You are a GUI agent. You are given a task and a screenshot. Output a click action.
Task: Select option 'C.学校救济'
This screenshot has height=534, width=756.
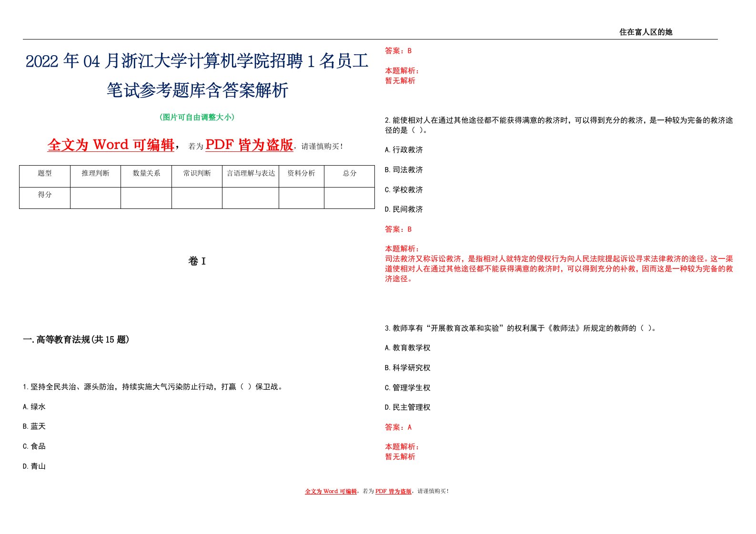[404, 190]
